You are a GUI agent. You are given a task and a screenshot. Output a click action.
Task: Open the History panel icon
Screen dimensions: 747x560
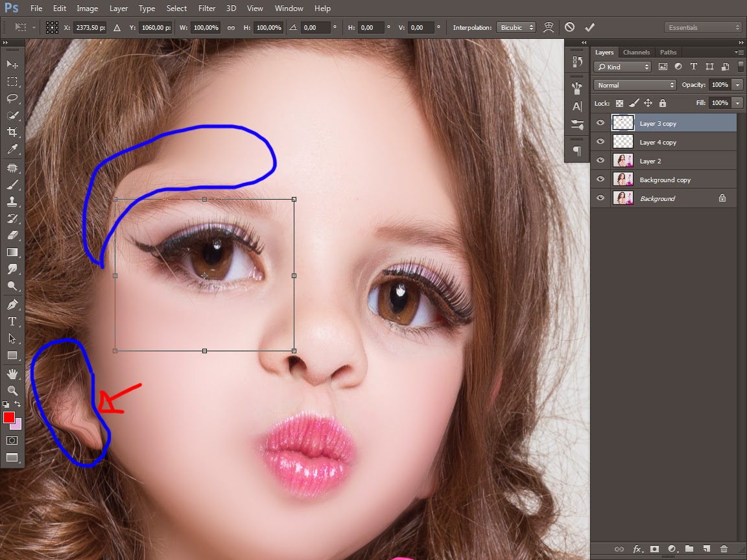coord(577,62)
